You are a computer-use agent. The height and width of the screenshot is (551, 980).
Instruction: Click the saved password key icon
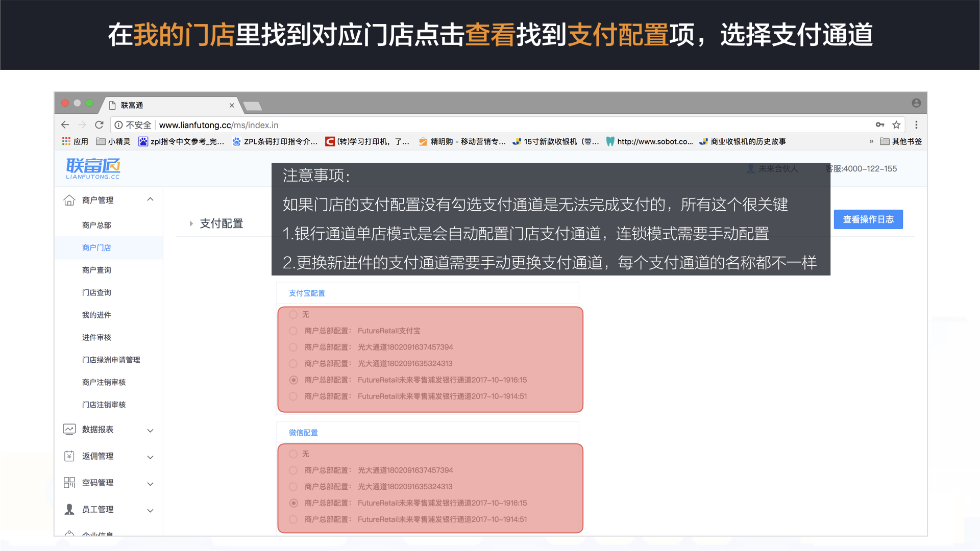[x=880, y=125]
